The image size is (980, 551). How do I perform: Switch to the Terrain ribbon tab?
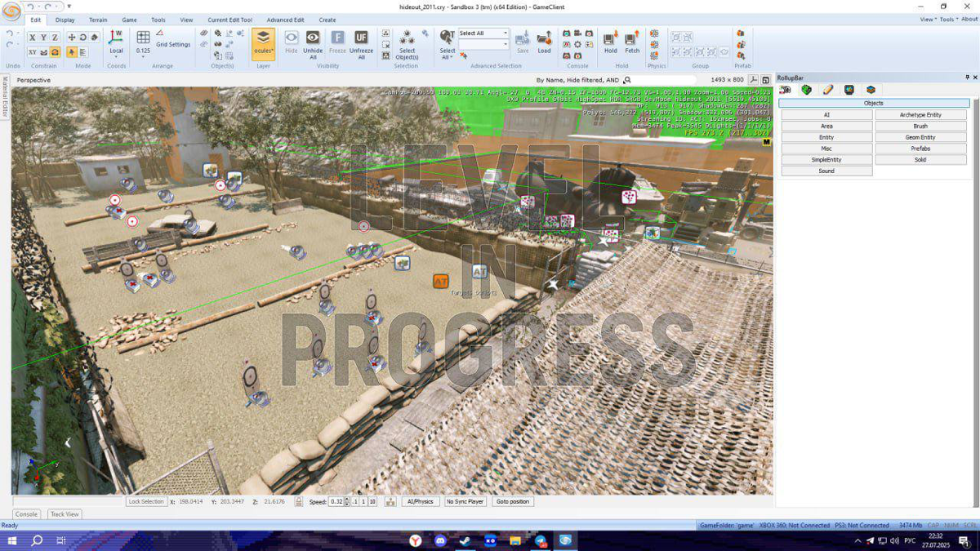click(98, 20)
